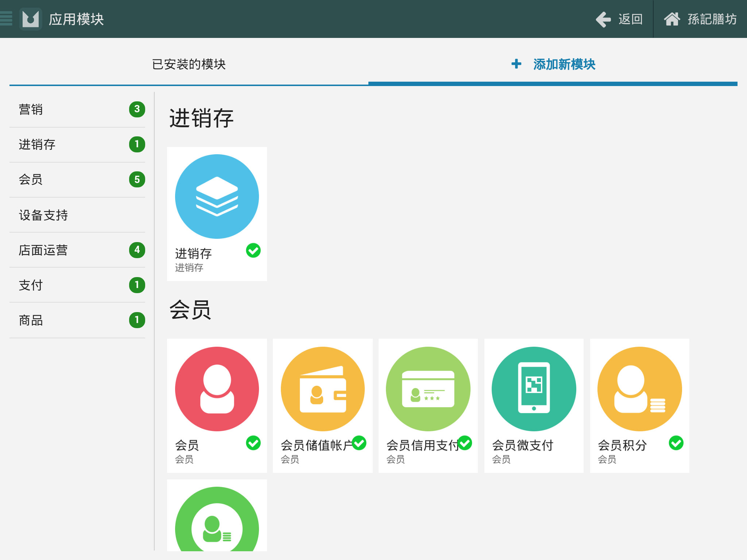The height and width of the screenshot is (560, 747).
Task: Click the 孫記膳坊 store name
Action: coord(712,19)
